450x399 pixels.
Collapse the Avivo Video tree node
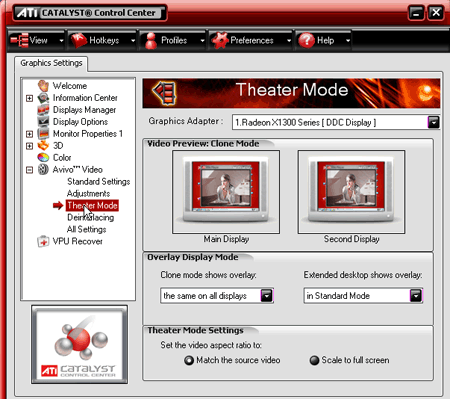pos(29,170)
